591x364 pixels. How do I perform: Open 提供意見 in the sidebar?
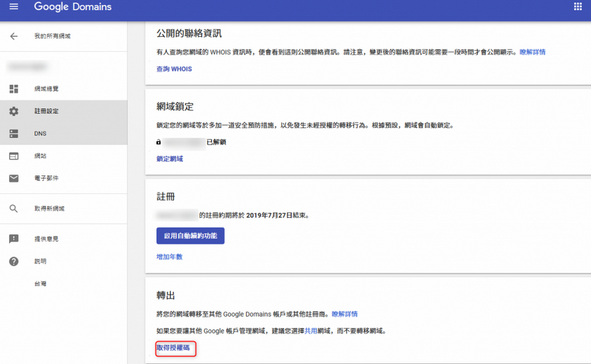[47, 239]
